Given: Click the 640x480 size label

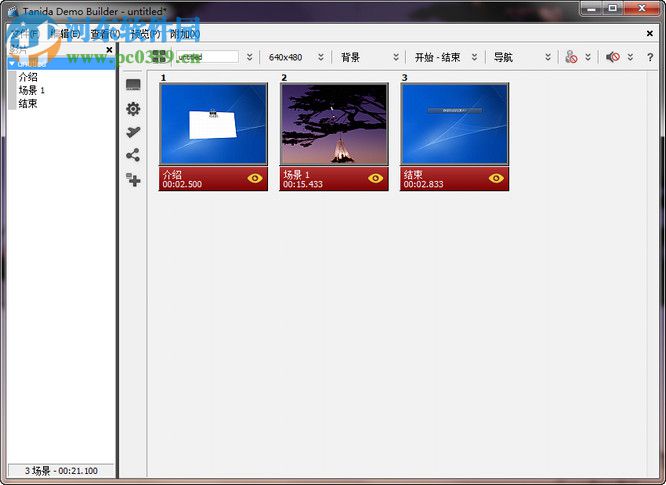Looking at the screenshot, I should click(285, 57).
